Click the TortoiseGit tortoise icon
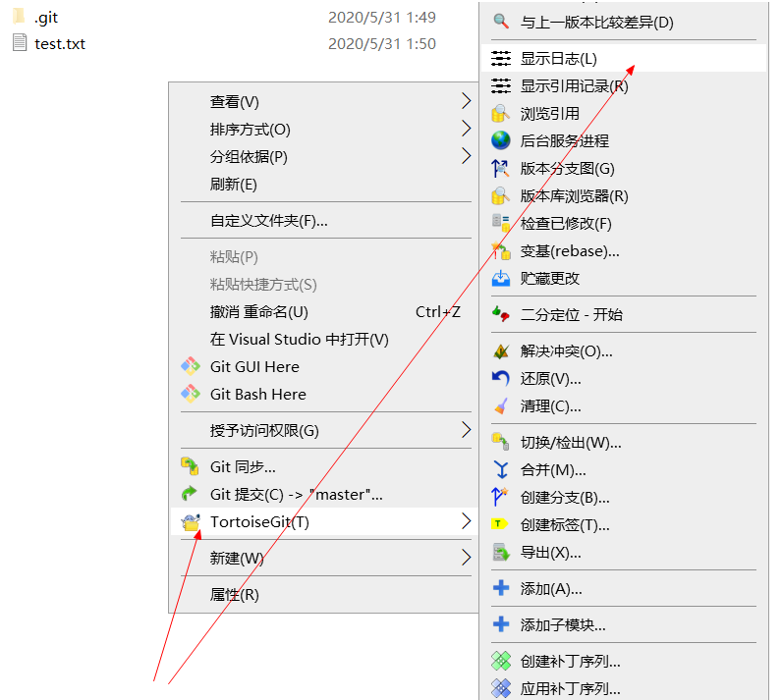 [191, 522]
